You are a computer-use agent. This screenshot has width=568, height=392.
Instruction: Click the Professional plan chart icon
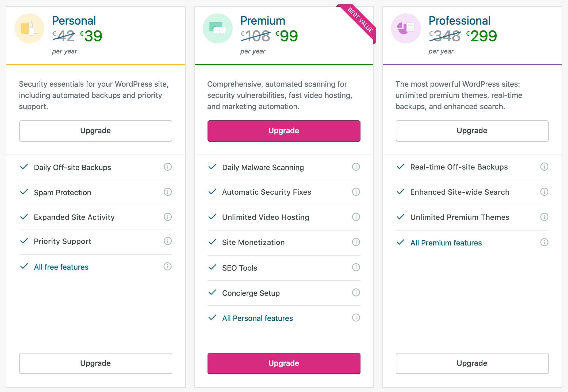pyautogui.click(x=406, y=28)
